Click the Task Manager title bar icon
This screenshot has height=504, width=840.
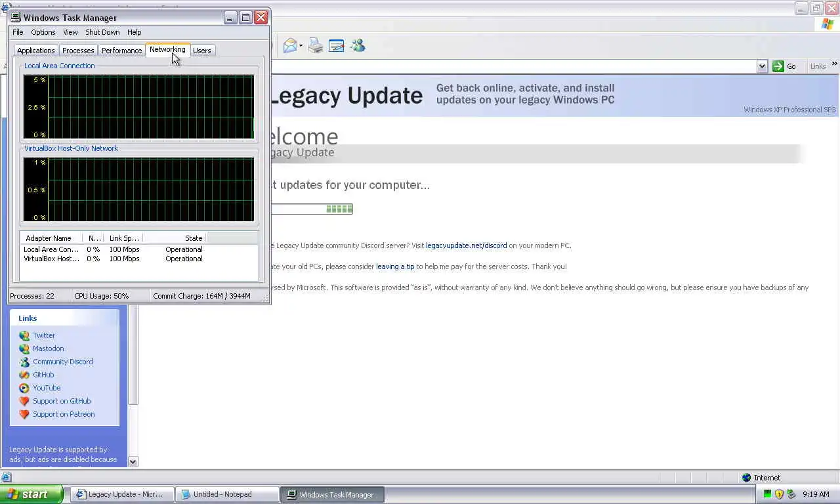coord(16,18)
